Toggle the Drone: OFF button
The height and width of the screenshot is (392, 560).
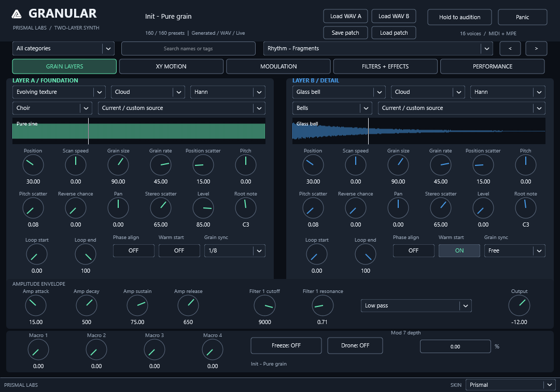(355, 345)
